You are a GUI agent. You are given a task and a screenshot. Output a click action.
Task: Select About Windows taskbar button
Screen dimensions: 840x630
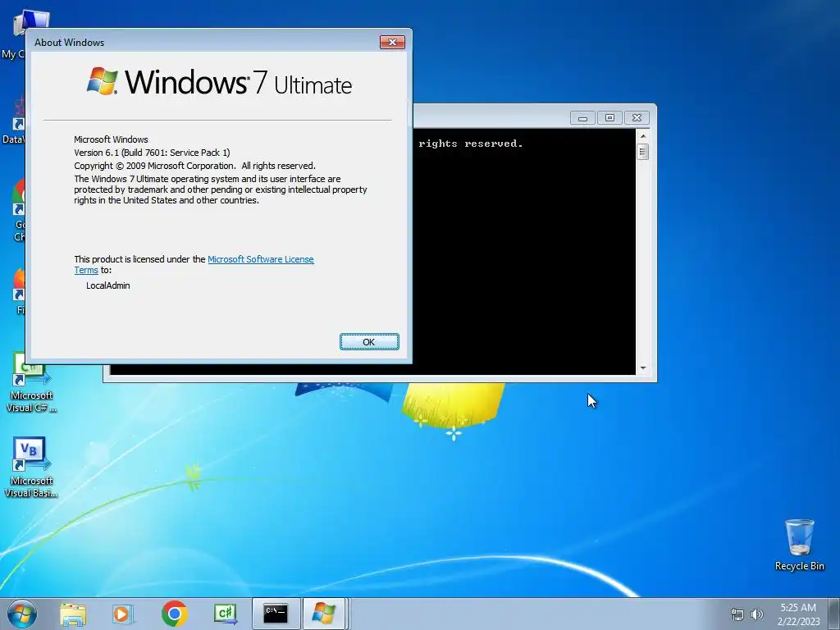pyautogui.click(x=324, y=614)
